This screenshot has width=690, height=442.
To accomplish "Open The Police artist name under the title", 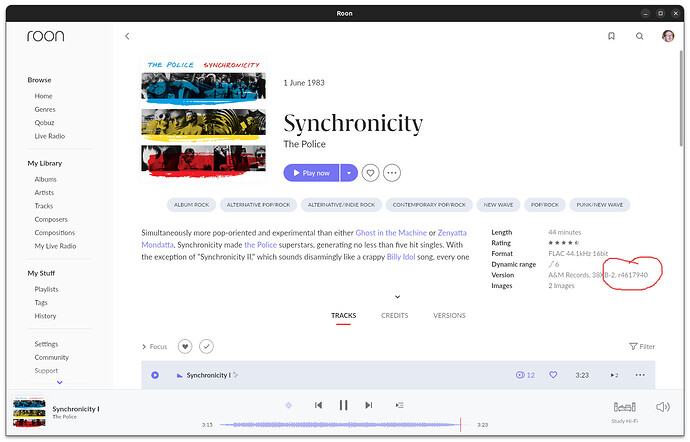I will pos(305,144).
